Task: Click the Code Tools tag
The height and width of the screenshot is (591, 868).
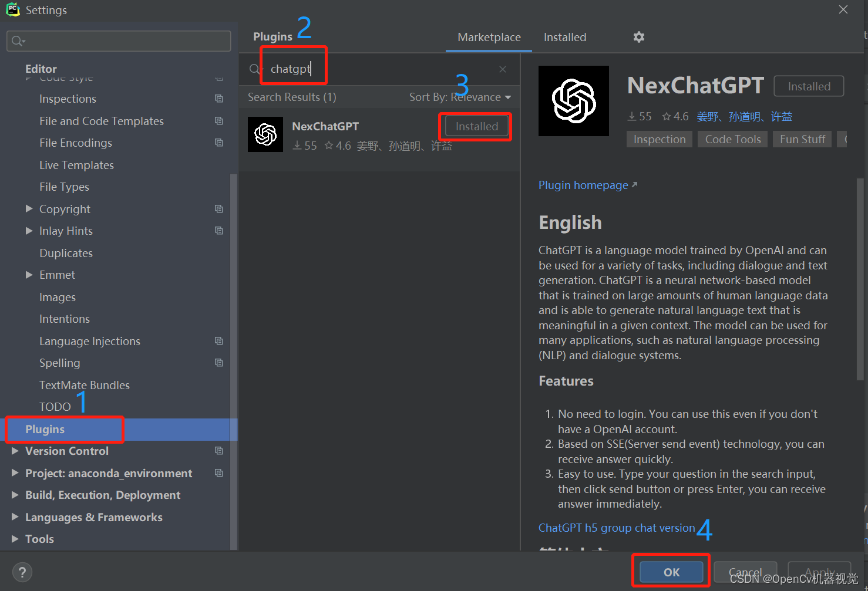Action: 733,139
